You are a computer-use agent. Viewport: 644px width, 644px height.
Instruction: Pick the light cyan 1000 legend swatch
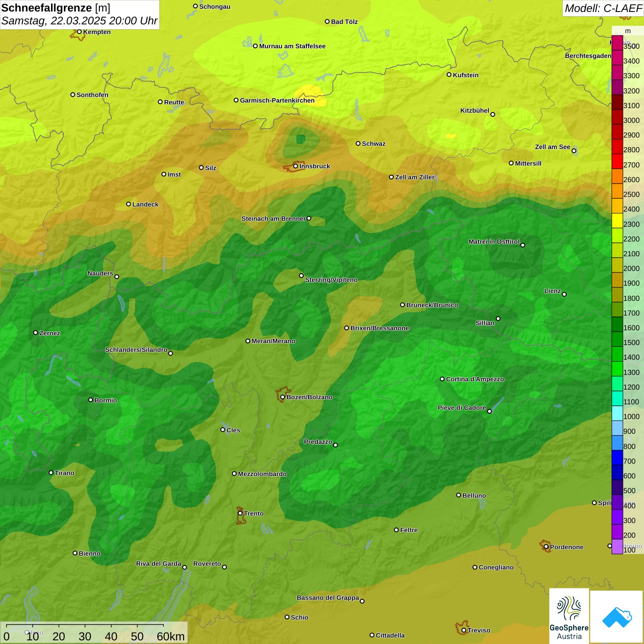pyautogui.click(x=617, y=413)
